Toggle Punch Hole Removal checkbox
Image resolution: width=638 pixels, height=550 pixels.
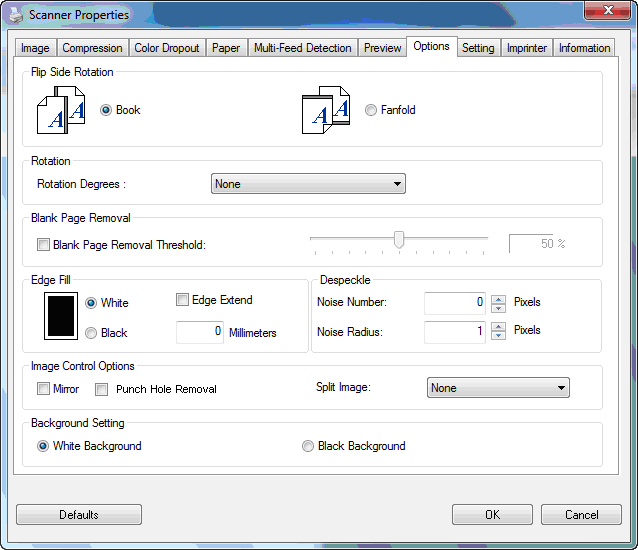(101, 389)
